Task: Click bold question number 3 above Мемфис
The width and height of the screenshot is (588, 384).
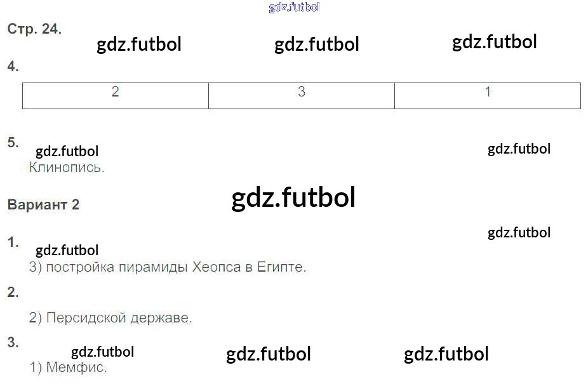Action: (x=13, y=343)
